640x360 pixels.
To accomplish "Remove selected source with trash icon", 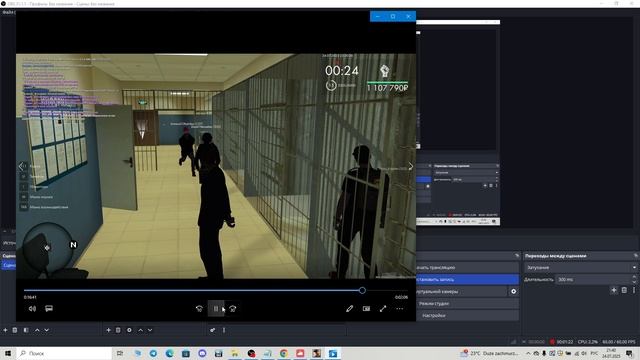I will pyautogui.click(x=118, y=330).
